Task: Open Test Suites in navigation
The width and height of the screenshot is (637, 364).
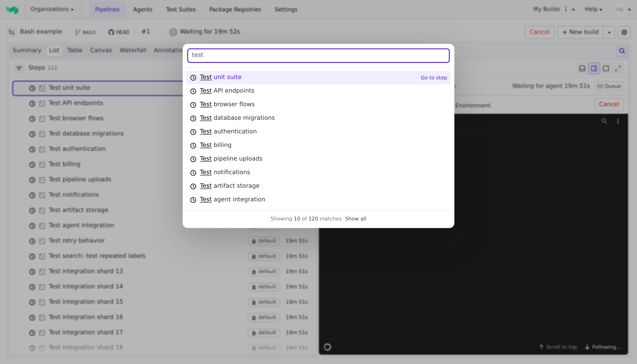Action: click(181, 10)
